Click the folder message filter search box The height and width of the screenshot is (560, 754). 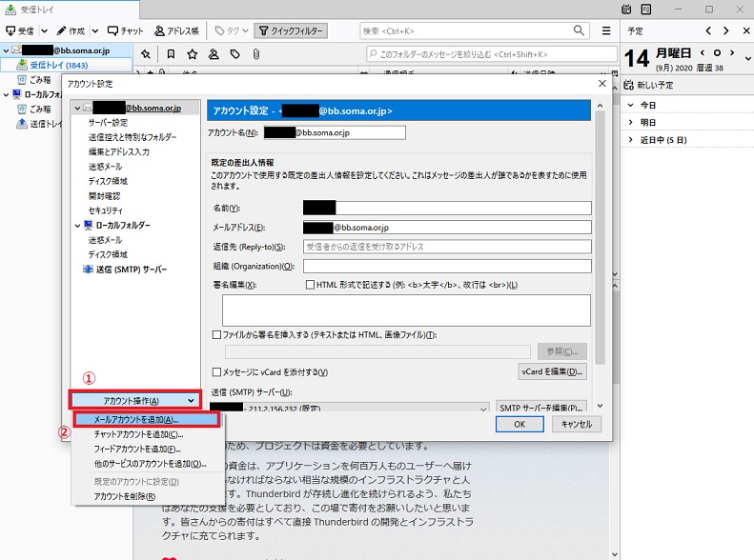(492, 54)
